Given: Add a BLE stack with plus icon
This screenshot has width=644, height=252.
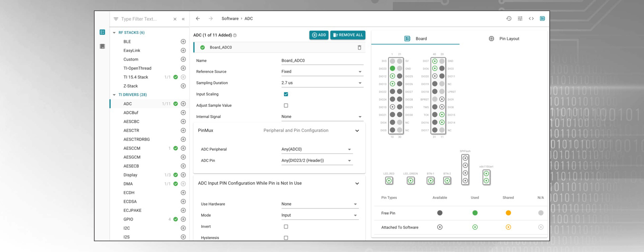Looking at the screenshot, I should [183, 42].
